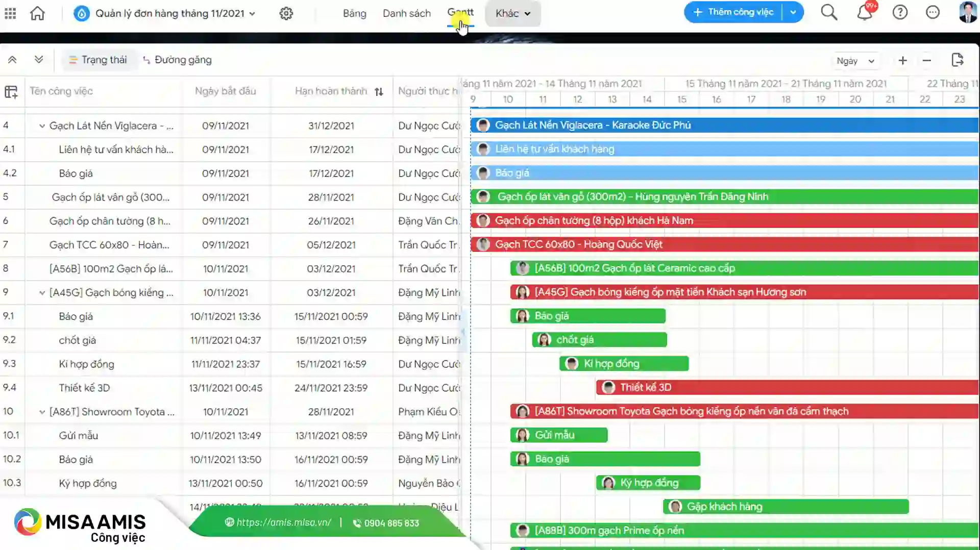This screenshot has height=550, width=980.
Task: Switch to the Bảng view tab
Action: coord(355,13)
